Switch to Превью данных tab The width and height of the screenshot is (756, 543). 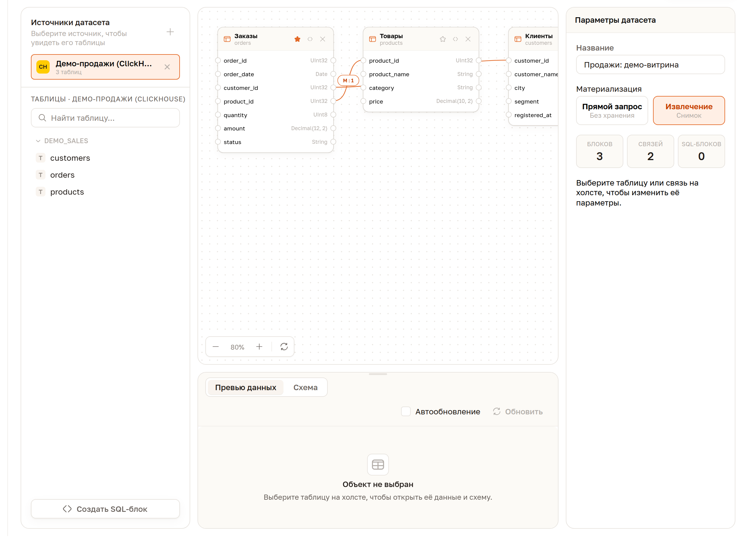pyautogui.click(x=246, y=387)
